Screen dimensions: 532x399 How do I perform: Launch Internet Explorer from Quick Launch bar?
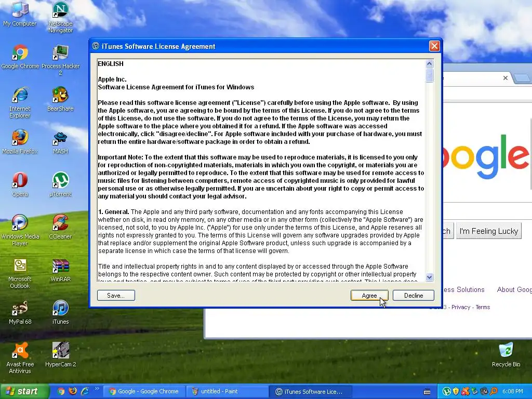click(85, 391)
